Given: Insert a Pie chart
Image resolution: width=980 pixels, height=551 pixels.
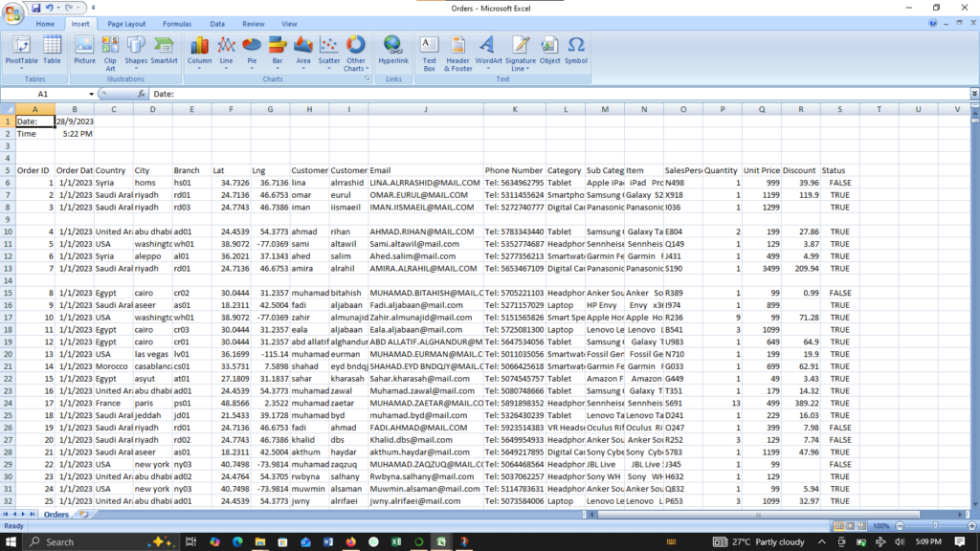Looking at the screenshot, I should point(252,53).
